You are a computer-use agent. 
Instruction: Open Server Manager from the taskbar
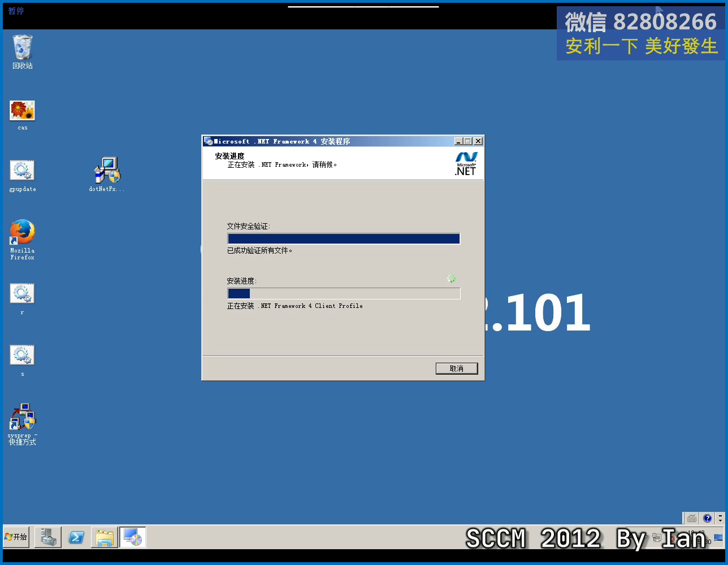48,537
